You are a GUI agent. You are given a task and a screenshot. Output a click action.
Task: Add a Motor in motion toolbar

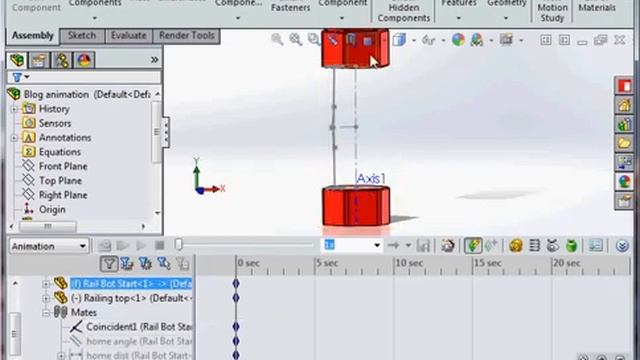click(x=516, y=246)
